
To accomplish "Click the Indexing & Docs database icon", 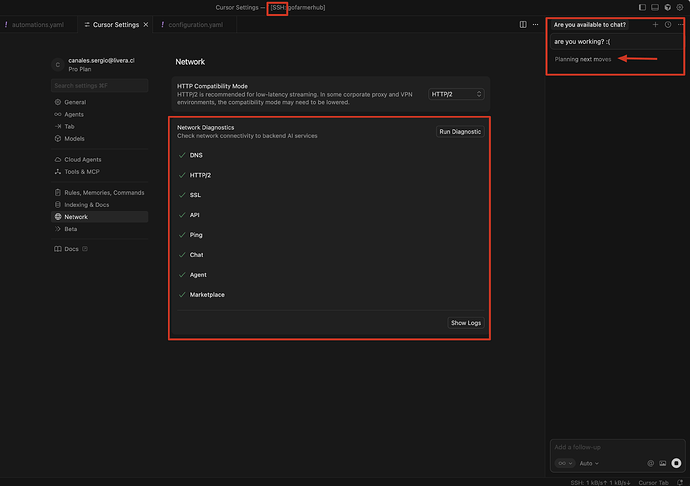I will (x=58, y=205).
